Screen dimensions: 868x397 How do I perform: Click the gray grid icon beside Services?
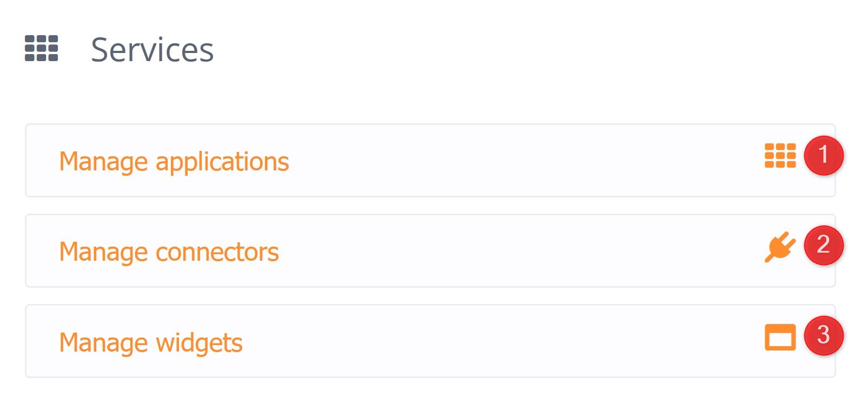(x=41, y=48)
